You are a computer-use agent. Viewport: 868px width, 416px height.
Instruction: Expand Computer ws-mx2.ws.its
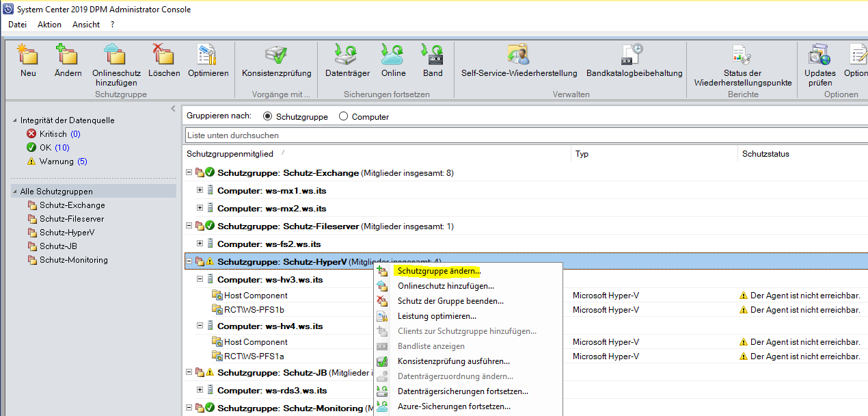pos(200,208)
